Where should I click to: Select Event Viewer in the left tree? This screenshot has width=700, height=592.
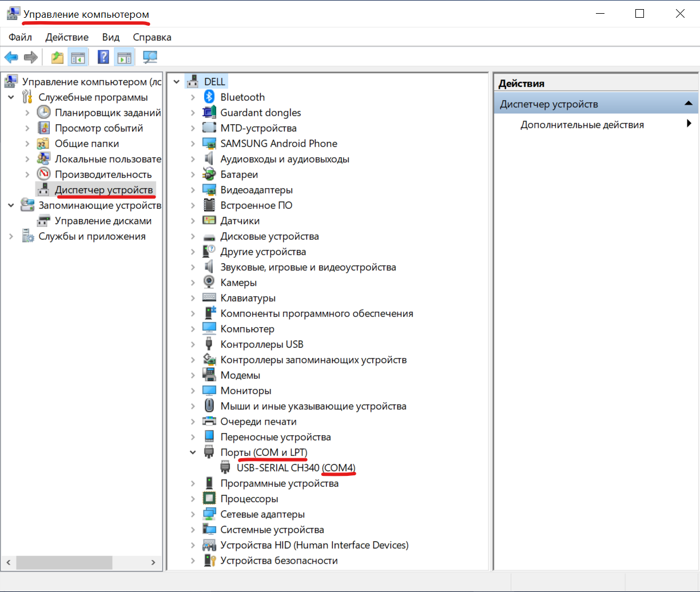[x=98, y=128]
